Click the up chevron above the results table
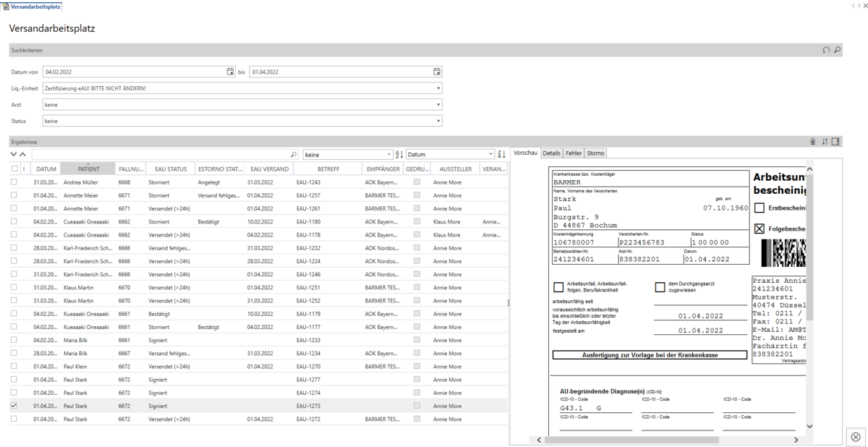 [23, 154]
